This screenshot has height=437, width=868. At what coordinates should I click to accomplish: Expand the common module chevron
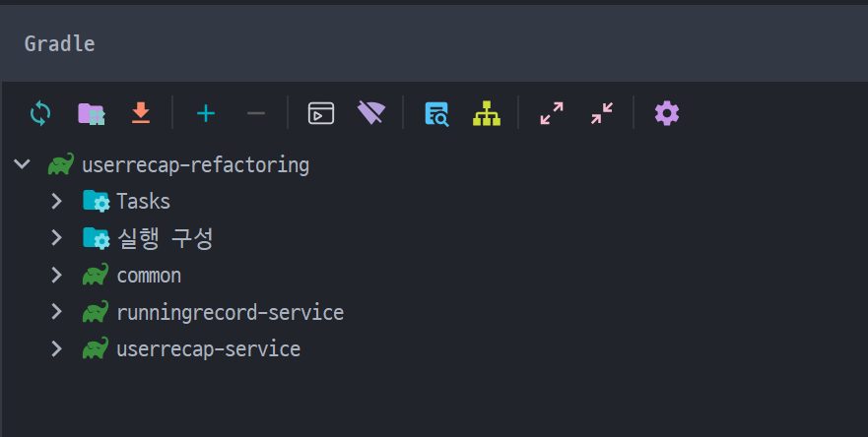click(x=57, y=276)
